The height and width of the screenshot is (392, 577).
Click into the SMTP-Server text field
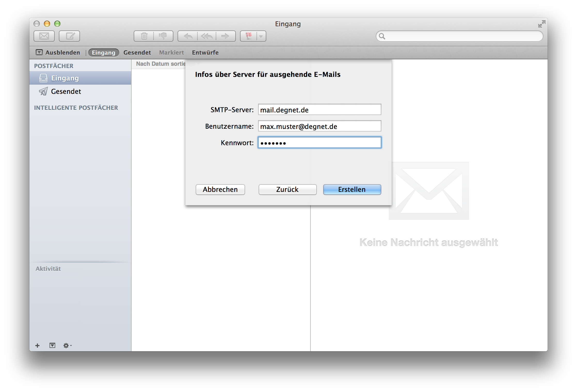319,110
